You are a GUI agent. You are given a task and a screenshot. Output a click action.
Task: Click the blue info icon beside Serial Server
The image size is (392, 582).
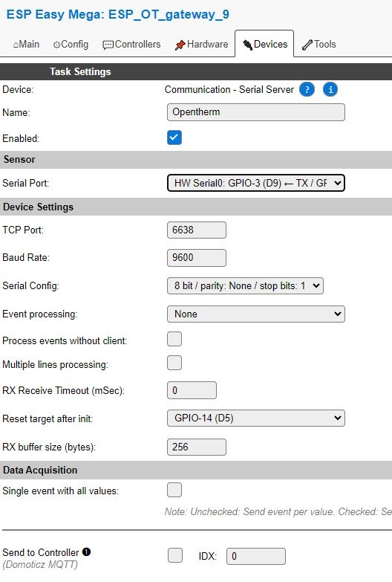pos(330,89)
